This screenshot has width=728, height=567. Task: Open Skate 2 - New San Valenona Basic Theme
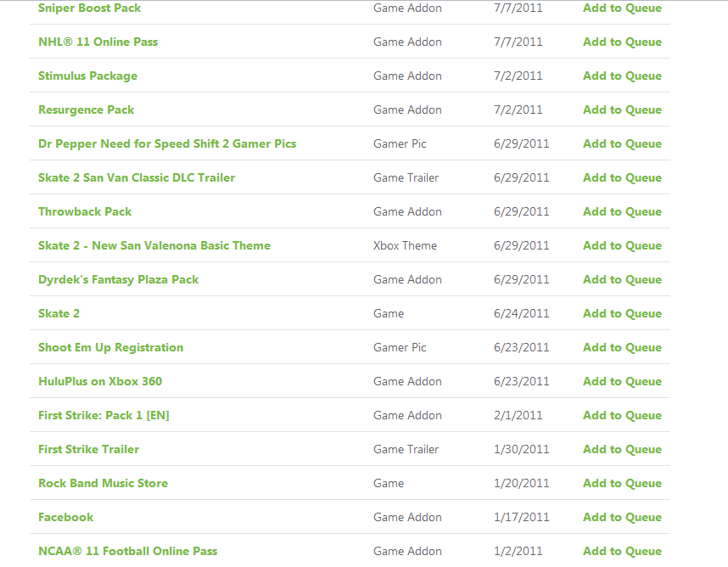coord(154,245)
